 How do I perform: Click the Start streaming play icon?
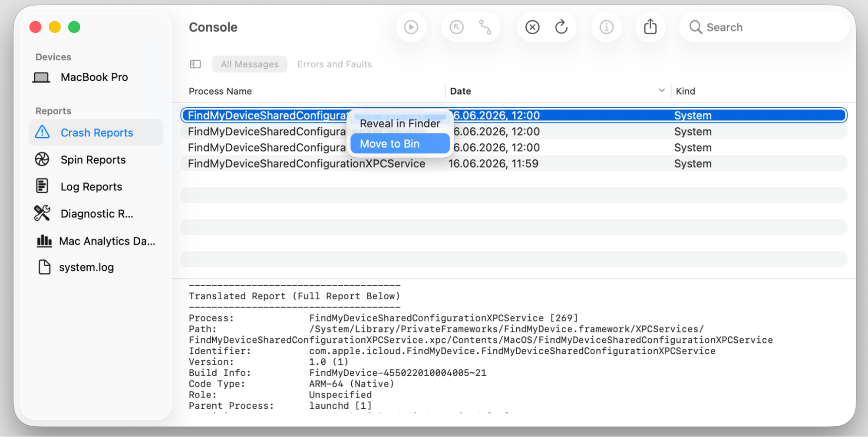(x=411, y=27)
